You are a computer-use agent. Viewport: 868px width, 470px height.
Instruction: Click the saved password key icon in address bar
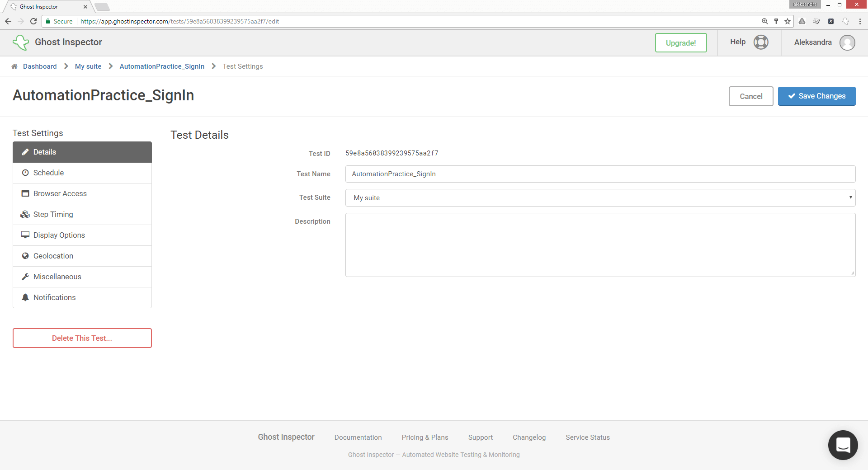[776, 21]
